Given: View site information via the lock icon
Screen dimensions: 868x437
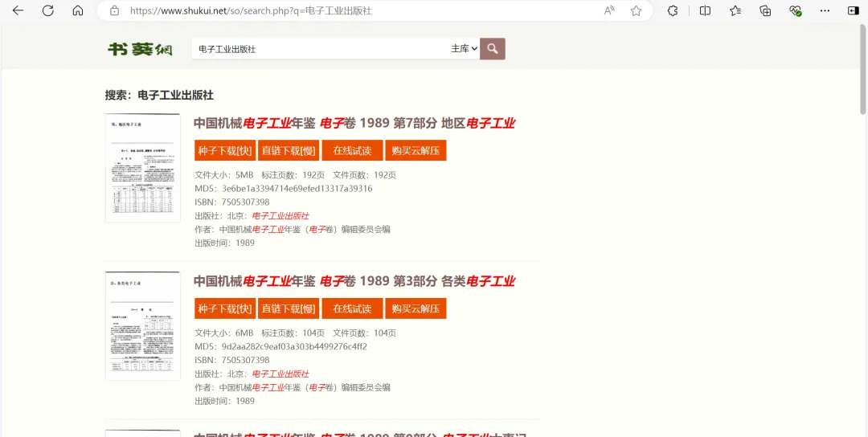Looking at the screenshot, I should click(115, 10).
